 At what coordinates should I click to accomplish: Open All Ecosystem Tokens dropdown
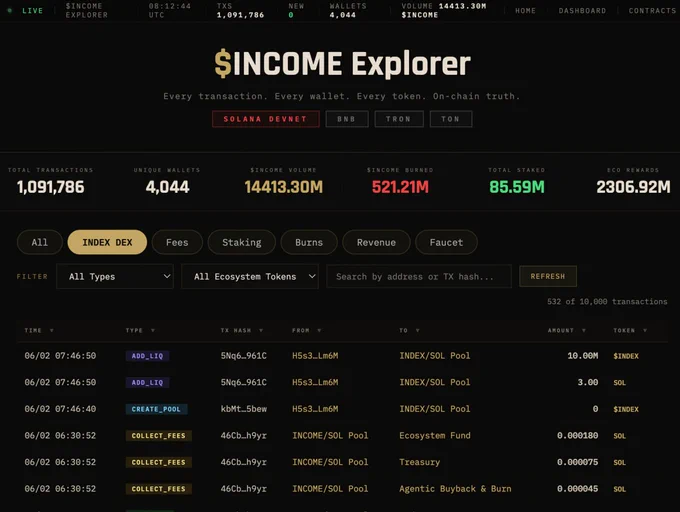coord(250,277)
